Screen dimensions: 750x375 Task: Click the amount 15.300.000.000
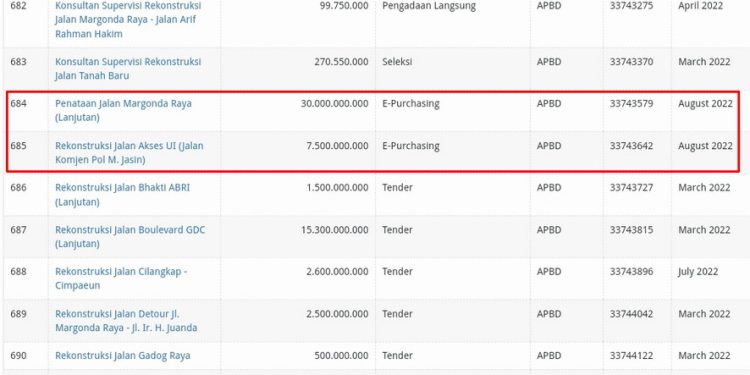point(334,230)
